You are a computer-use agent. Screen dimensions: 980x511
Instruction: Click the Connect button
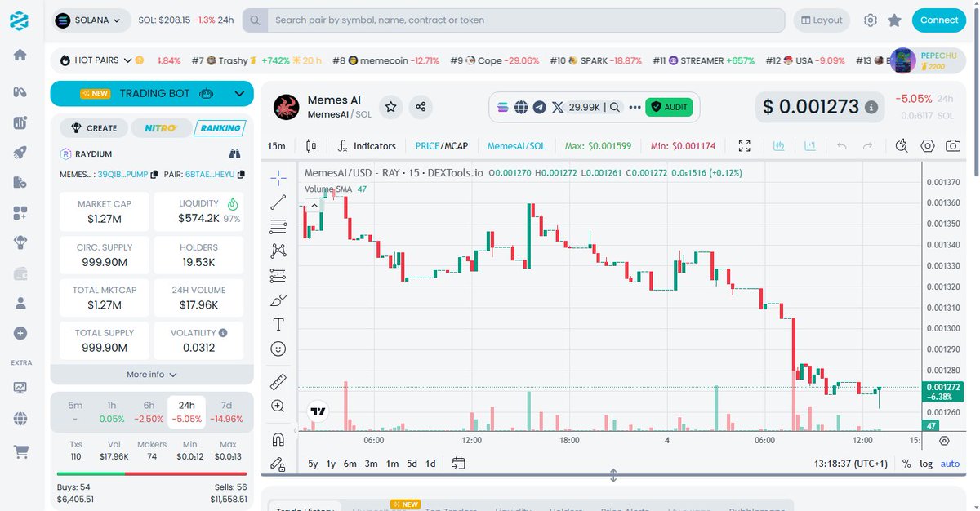(938, 20)
